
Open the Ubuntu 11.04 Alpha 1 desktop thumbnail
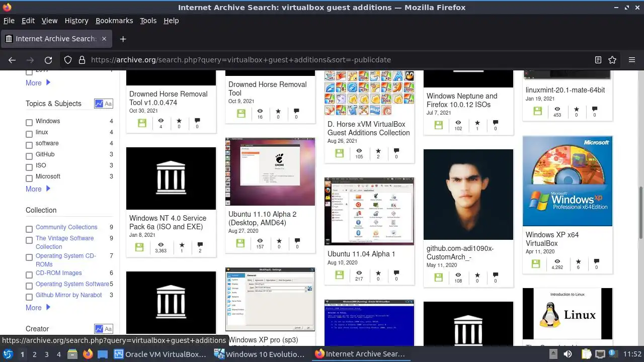point(369,211)
